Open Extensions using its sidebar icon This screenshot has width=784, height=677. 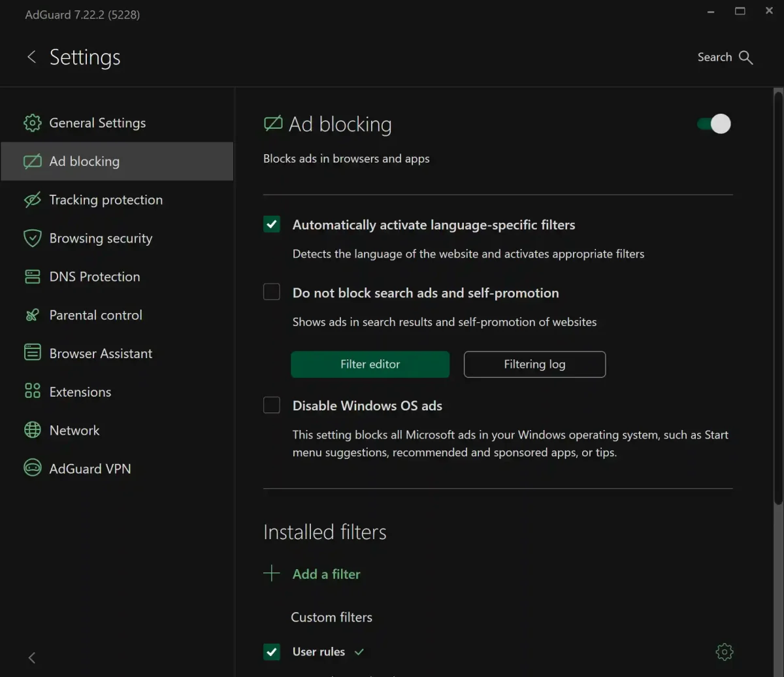coord(31,391)
